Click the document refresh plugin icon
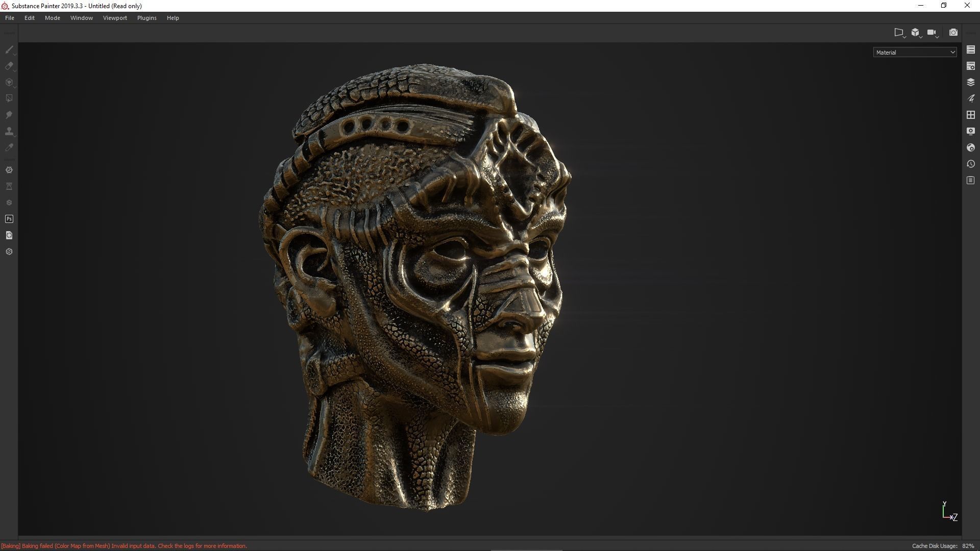Screen dimensions: 980x551 (x=9, y=235)
